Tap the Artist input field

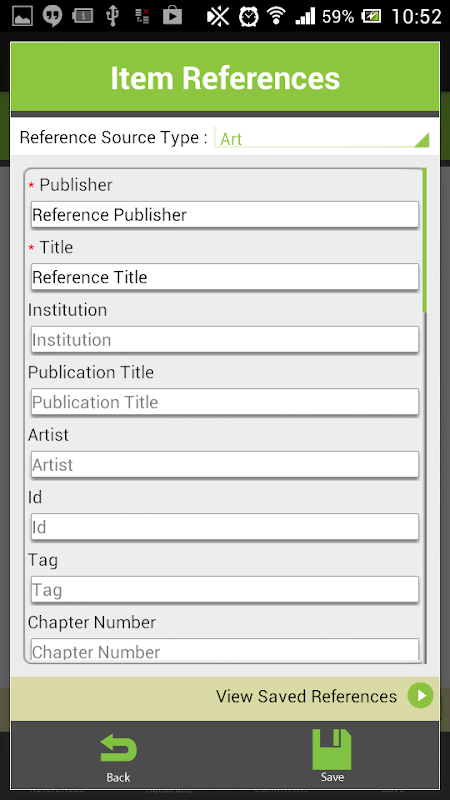pos(225,465)
